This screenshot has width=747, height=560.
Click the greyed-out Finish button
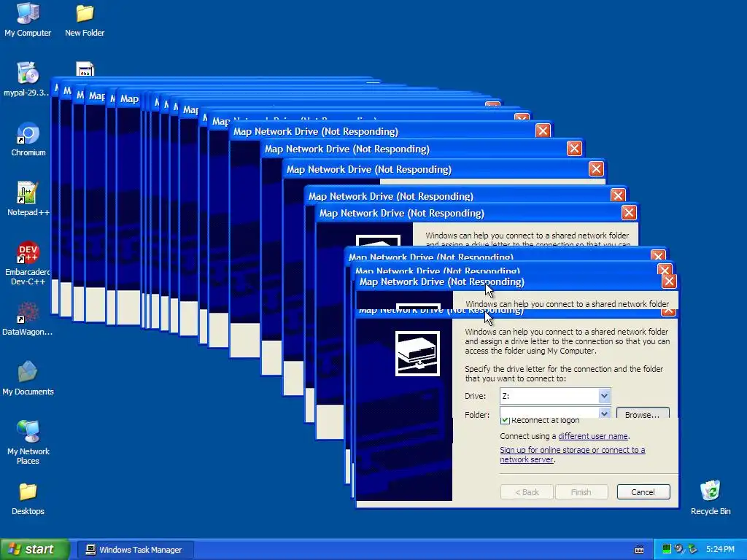point(581,492)
